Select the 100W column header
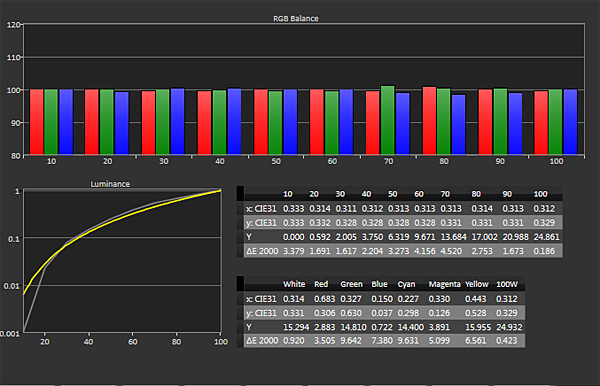Viewport: 600px width, 386px height. click(x=507, y=284)
